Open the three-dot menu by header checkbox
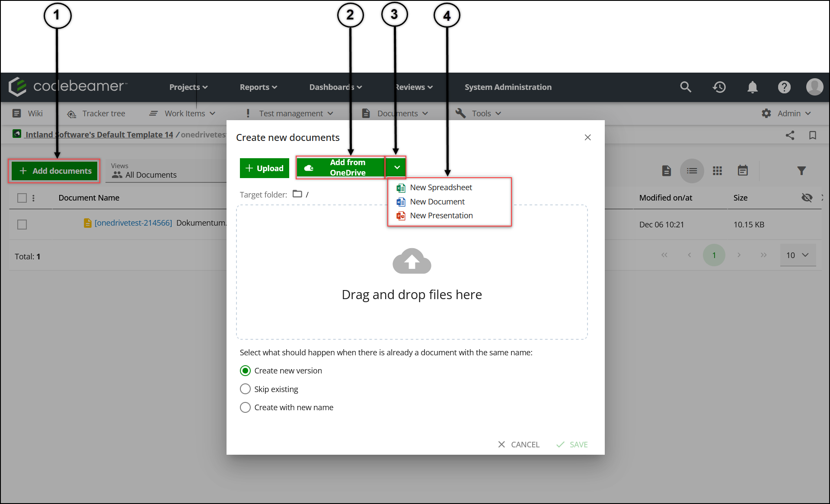The width and height of the screenshot is (830, 504). coord(33,198)
